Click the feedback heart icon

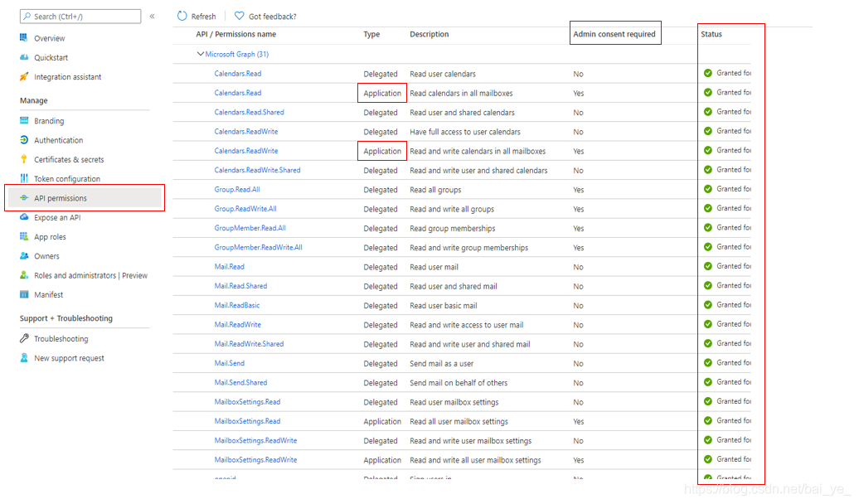(x=240, y=16)
